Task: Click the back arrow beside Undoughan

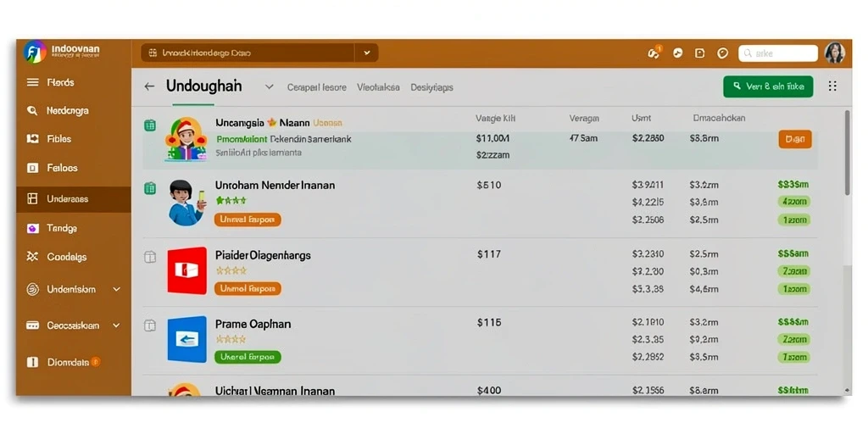Action: click(149, 86)
